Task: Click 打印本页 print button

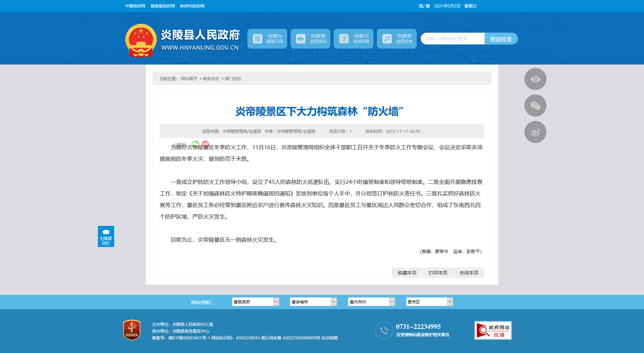Action: pyautogui.click(x=438, y=273)
